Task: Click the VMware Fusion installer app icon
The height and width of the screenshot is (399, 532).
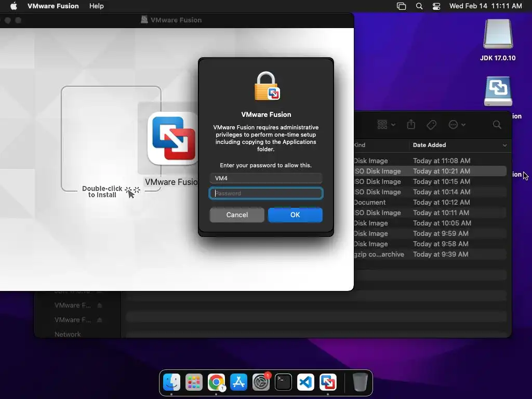Action: point(172,138)
